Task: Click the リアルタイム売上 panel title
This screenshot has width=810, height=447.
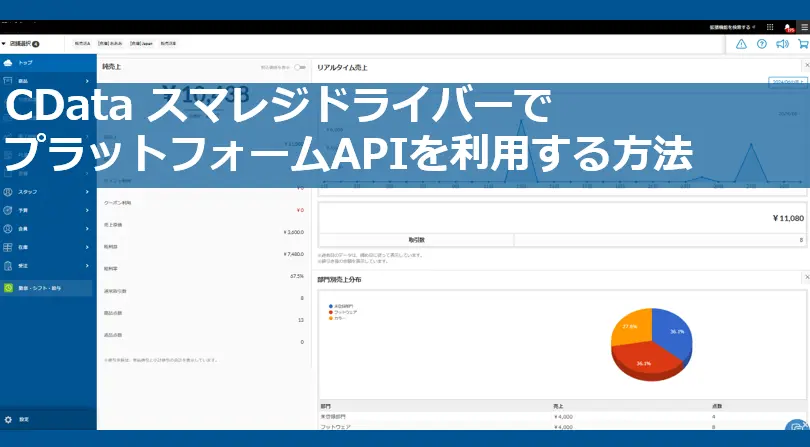Action: click(342, 68)
